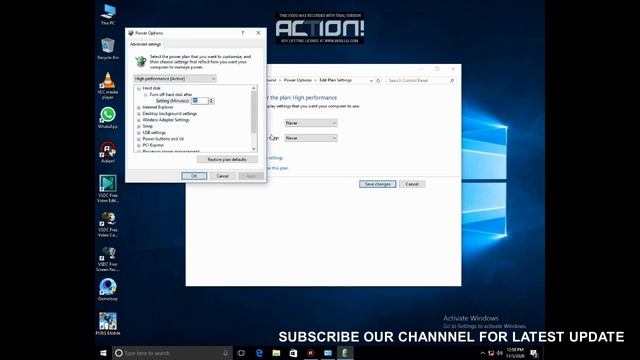
Task: Open WhatsApp desktop shortcut
Action: point(108,118)
